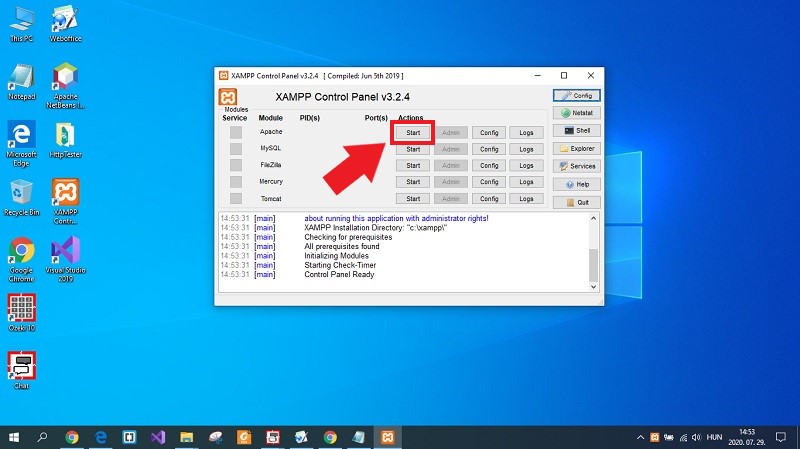This screenshot has width=800, height=449.
Task: Open Logs for the Apache module
Action: click(x=526, y=133)
